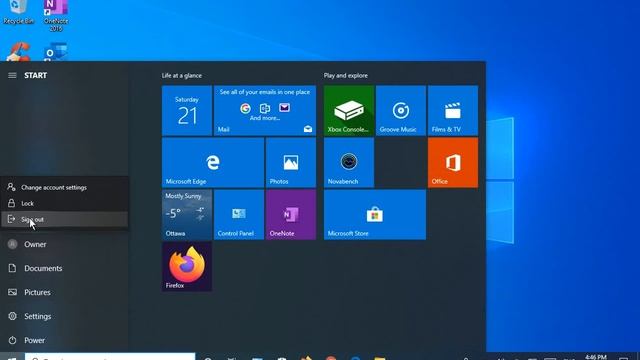Launch the Novabench tile
Screen dimensions: 640x360
pos(349,162)
